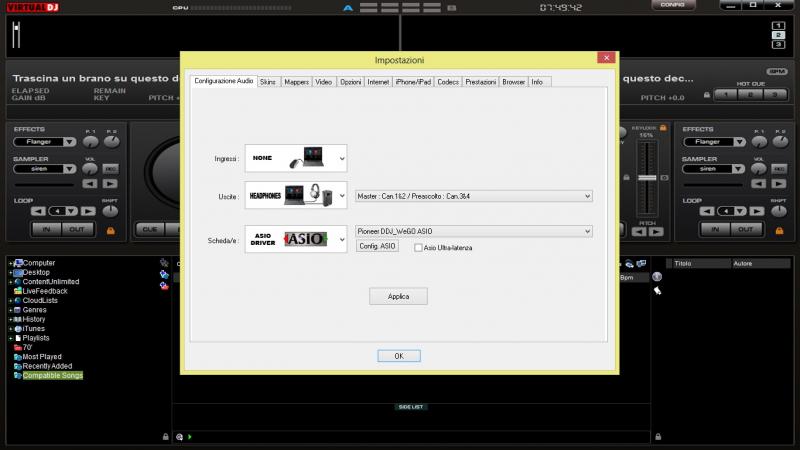
Task: Expand the Playlists tree node
Action: pos(10,338)
